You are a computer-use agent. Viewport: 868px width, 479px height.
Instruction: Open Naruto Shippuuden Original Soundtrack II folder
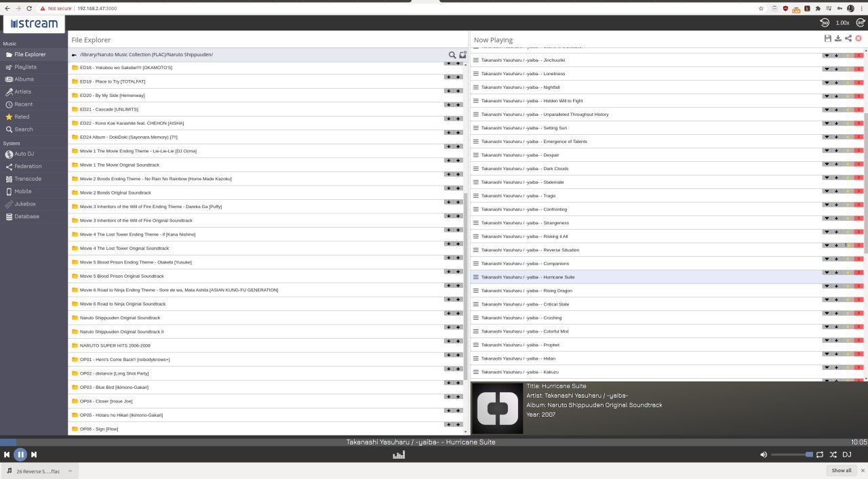click(266, 331)
